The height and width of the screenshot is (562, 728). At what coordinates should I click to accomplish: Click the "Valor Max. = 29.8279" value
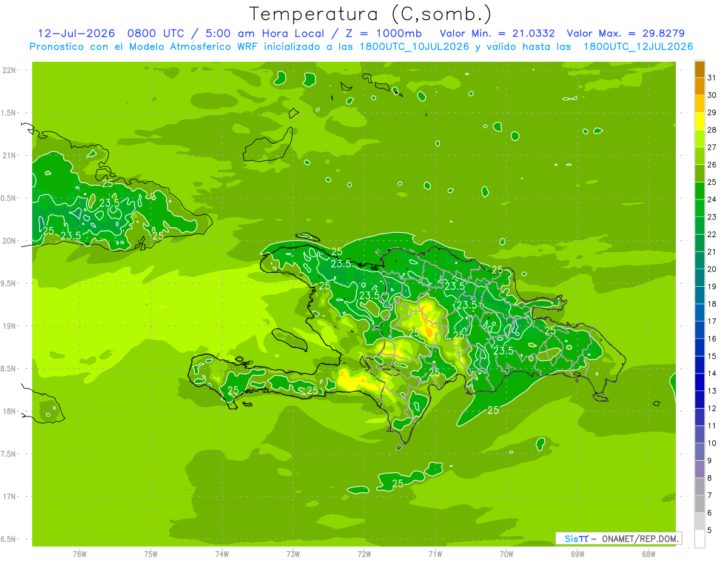625,33
